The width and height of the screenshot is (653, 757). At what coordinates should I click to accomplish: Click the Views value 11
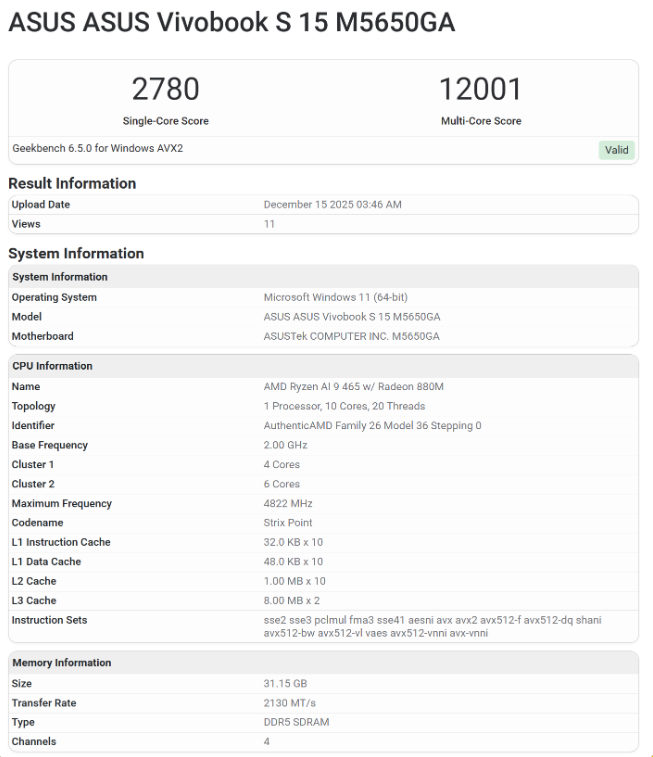point(269,224)
